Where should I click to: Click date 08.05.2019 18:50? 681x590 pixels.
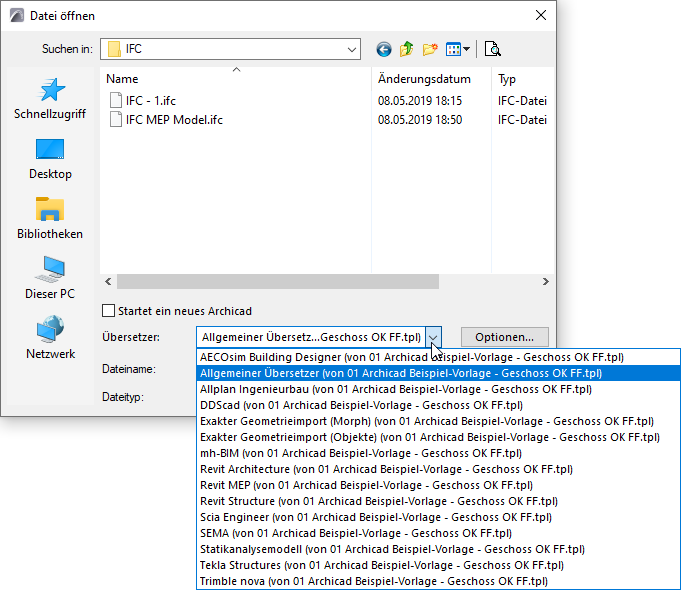click(420, 120)
